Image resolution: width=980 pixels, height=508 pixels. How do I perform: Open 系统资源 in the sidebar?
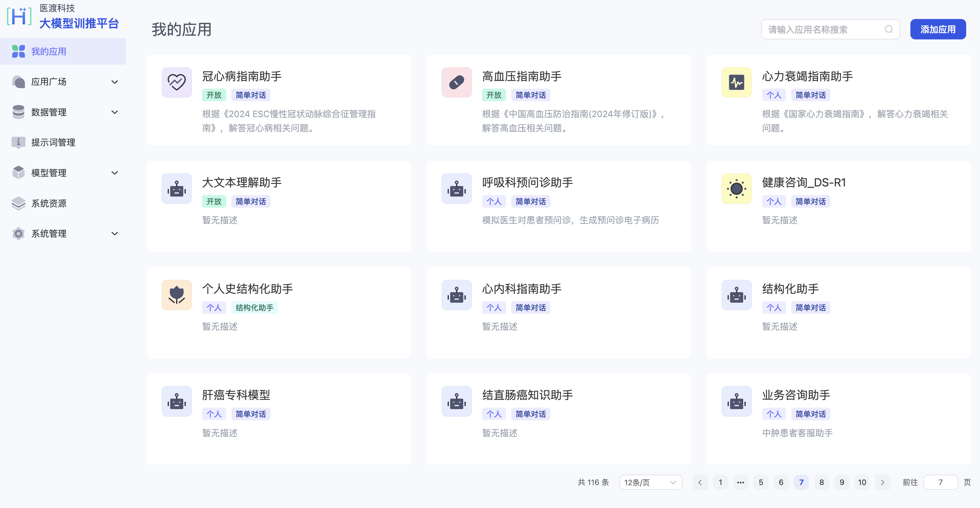coord(49,203)
